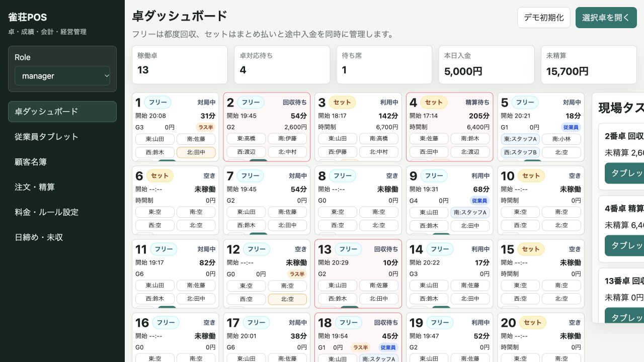
Task: Click the ラス半 badge on table 12
Action: pyautogui.click(x=297, y=275)
